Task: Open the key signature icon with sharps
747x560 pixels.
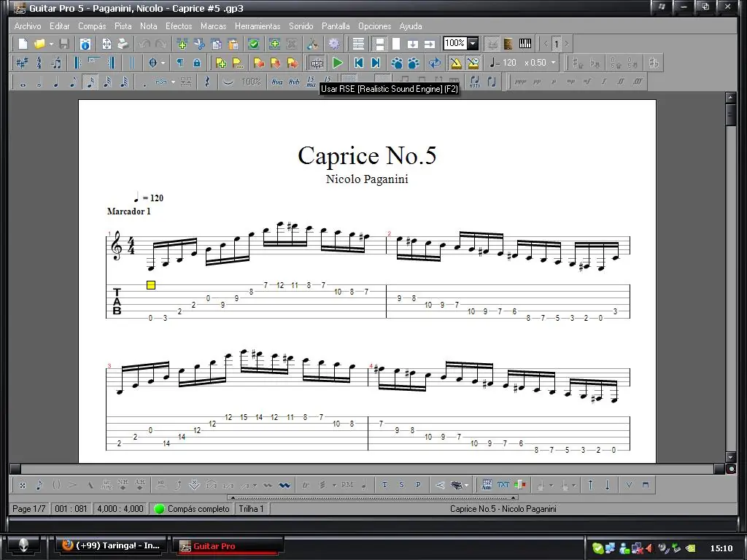Action: (22, 63)
